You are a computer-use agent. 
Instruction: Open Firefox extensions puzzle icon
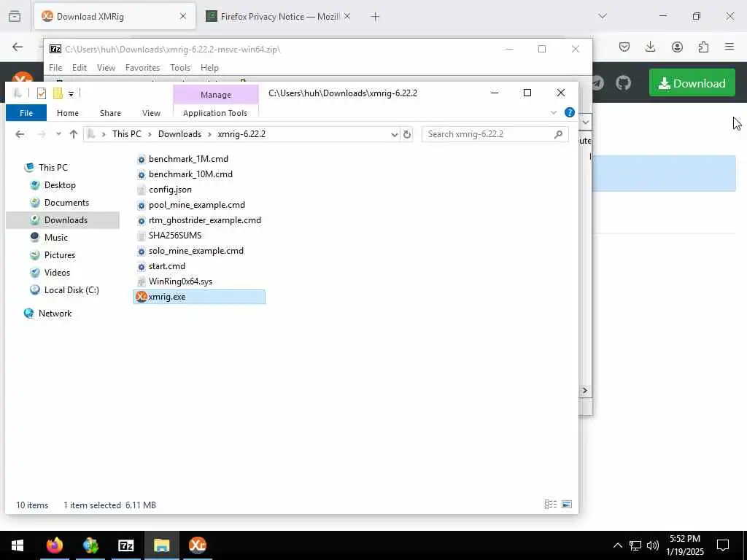click(703, 47)
